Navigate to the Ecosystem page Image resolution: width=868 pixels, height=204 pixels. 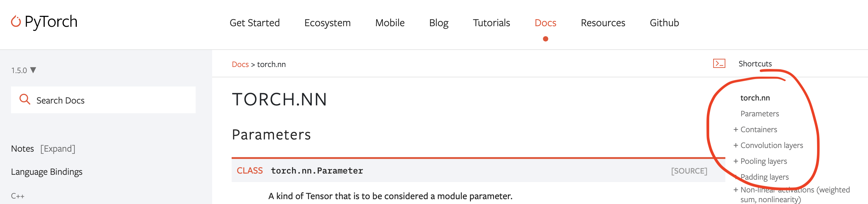coord(328,23)
